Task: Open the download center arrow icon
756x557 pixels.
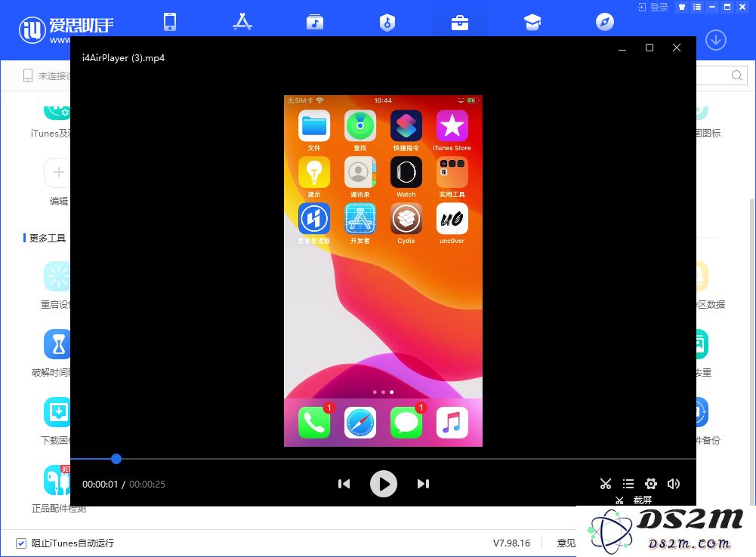Action: tap(716, 40)
